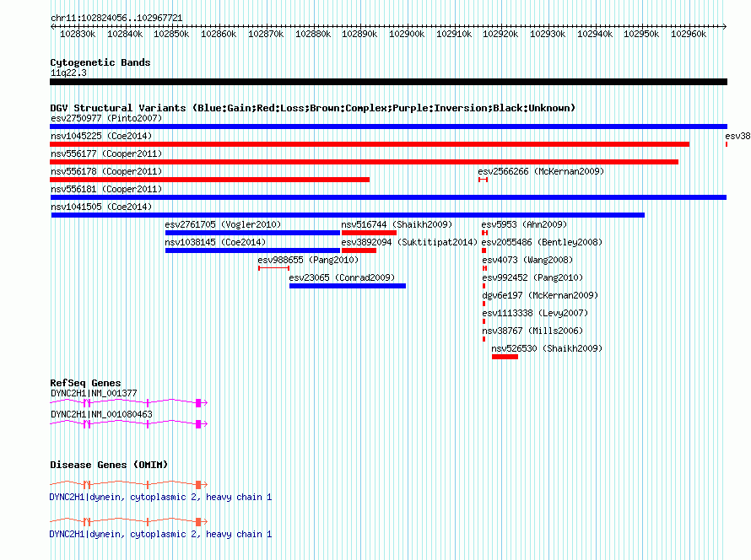This screenshot has width=751, height=560.
Task: Select the magenta gene glyph under NM_001080463
Action: [x=129, y=424]
